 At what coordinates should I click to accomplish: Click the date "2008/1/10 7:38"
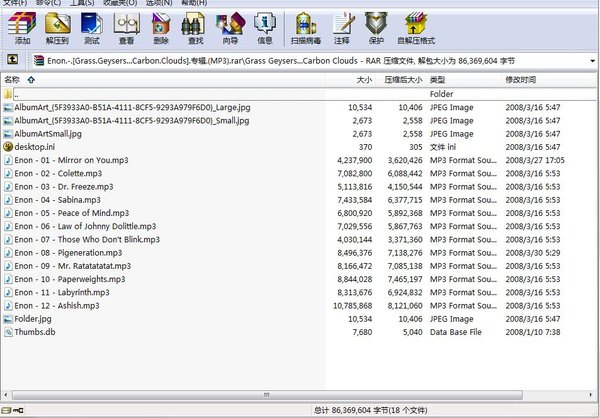[533, 332]
